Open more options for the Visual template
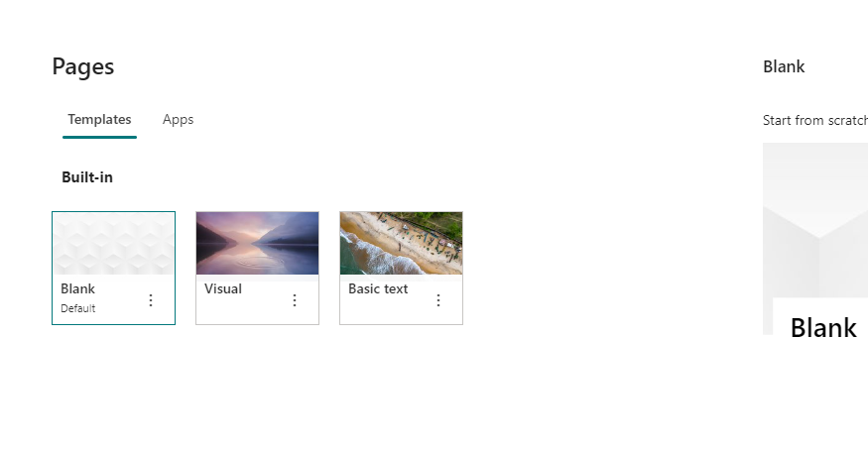Image resolution: width=868 pixels, height=451 pixels. [x=295, y=300]
